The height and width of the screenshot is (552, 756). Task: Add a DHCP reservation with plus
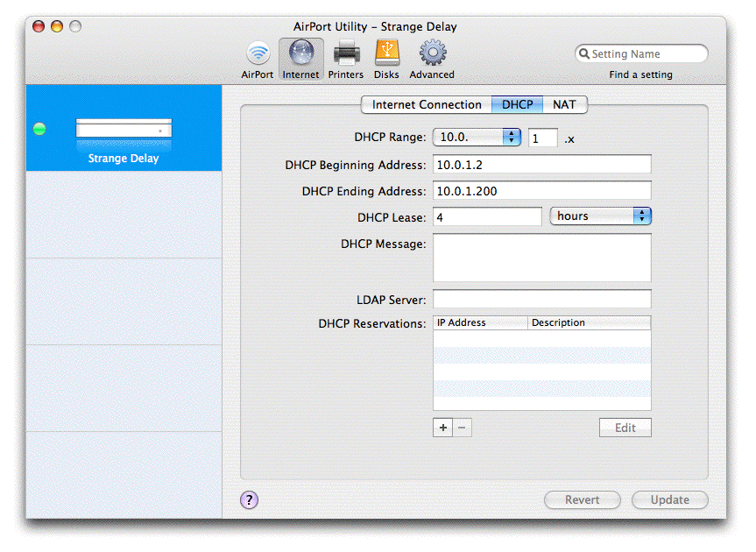[x=443, y=428]
